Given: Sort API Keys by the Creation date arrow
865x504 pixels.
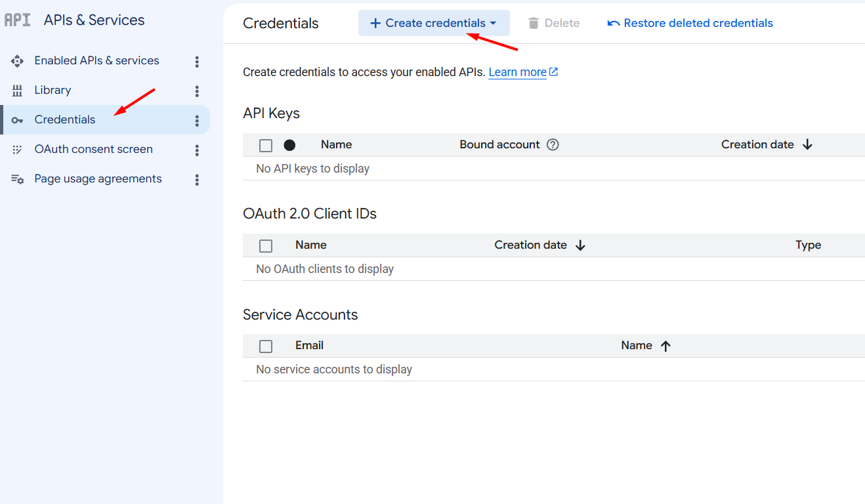Looking at the screenshot, I should pyautogui.click(x=807, y=145).
